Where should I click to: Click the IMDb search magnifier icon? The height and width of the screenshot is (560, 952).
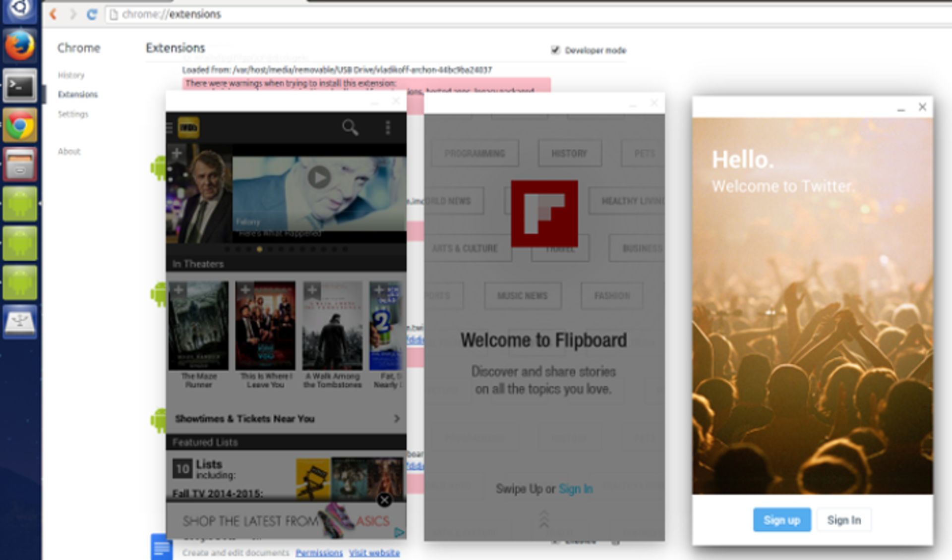click(x=350, y=128)
